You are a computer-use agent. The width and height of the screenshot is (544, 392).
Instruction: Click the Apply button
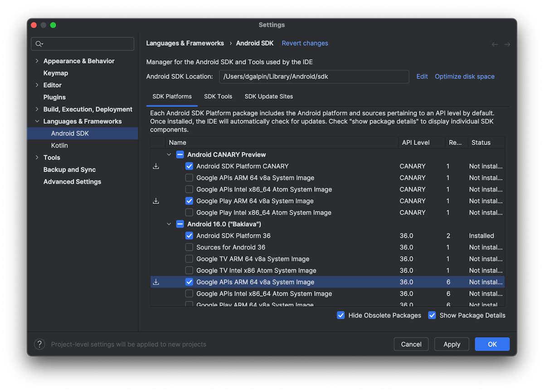[x=452, y=344]
